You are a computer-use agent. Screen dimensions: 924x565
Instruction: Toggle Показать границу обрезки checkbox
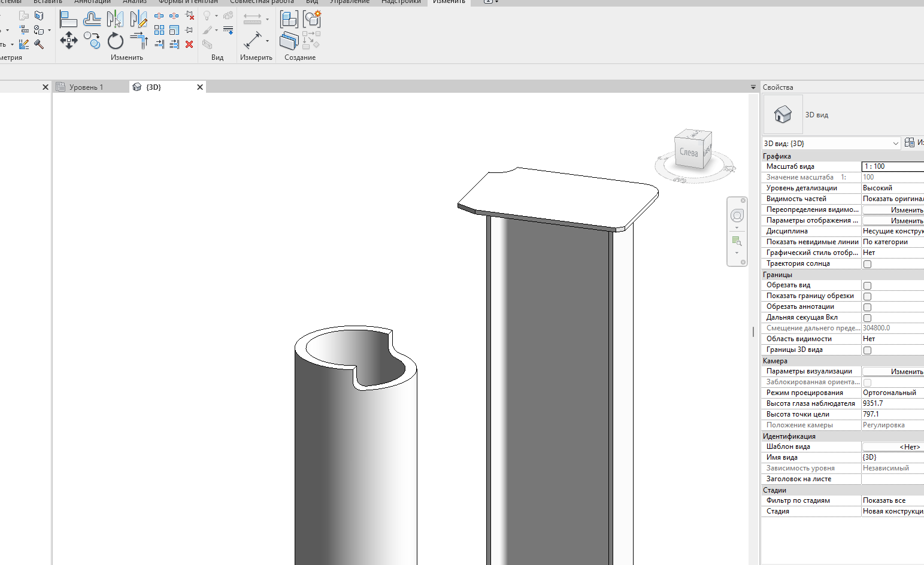coord(867,296)
